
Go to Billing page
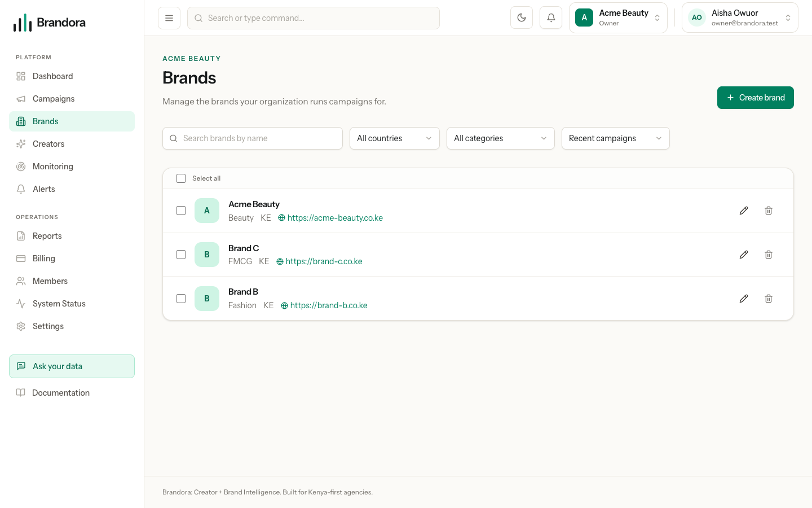tap(72, 259)
